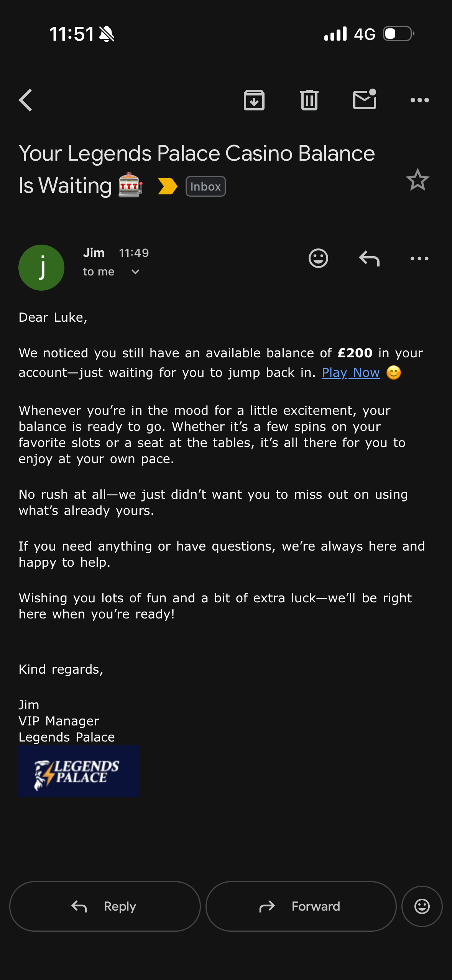Open the emoji reaction button at the bottom
The width and height of the screenshot is (452, 980).
coord(422,906)
